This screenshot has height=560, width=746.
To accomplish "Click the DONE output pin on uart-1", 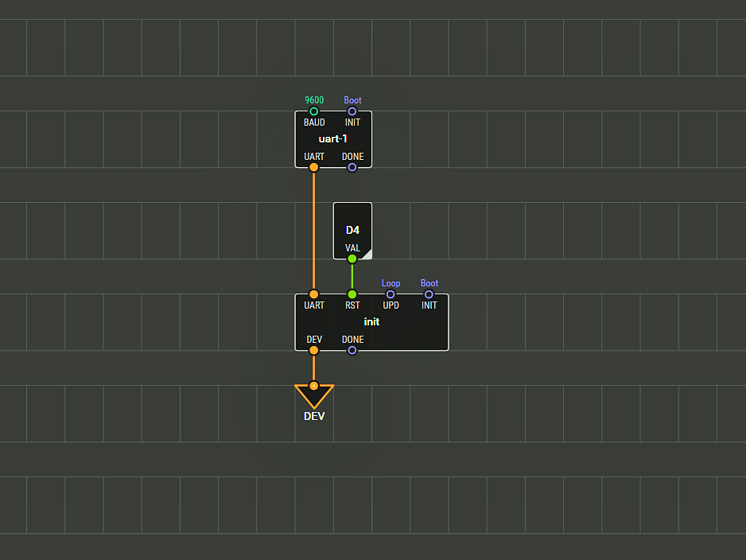I will point(352,167).
